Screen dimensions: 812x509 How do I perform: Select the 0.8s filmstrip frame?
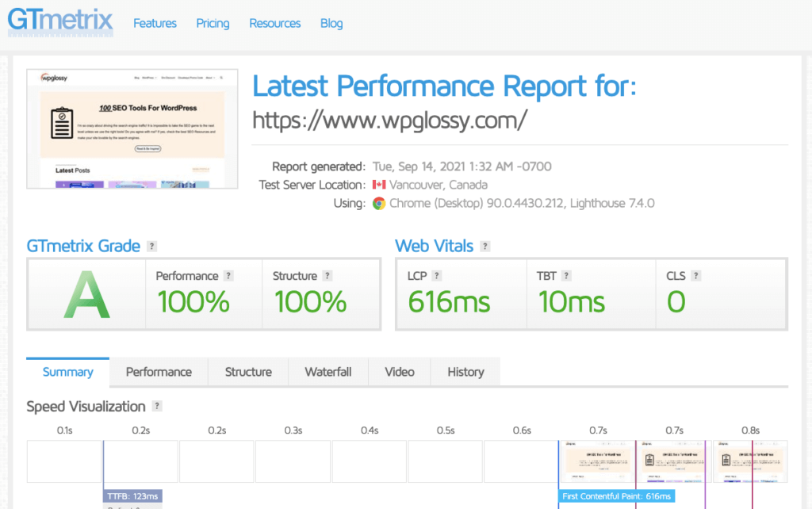750,461
